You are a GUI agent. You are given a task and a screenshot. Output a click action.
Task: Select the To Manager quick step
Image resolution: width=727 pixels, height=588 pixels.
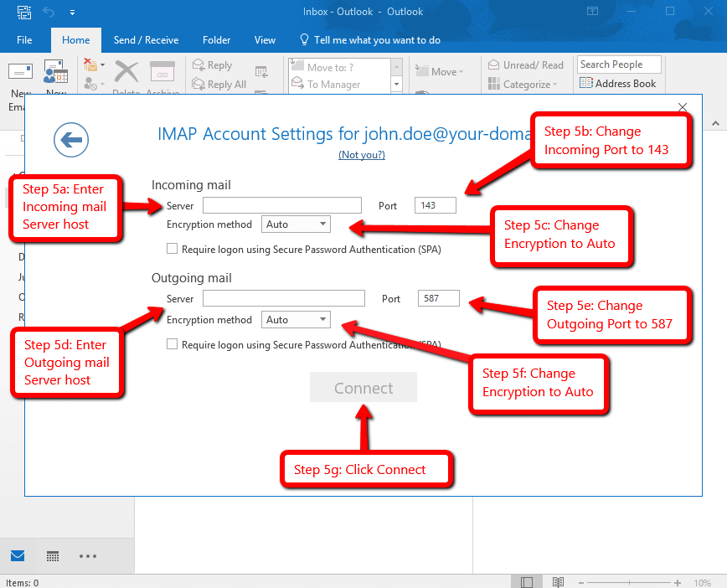(x=339, y=85)
